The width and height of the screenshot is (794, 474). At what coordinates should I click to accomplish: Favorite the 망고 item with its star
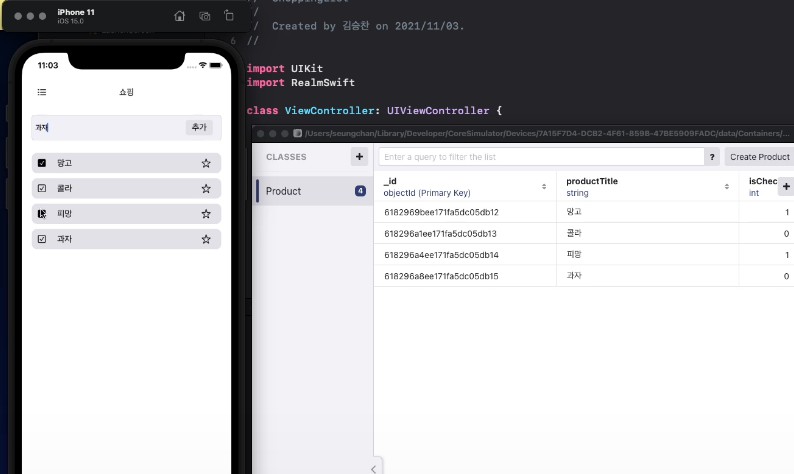pyautogui.click(x=206, y=163)
